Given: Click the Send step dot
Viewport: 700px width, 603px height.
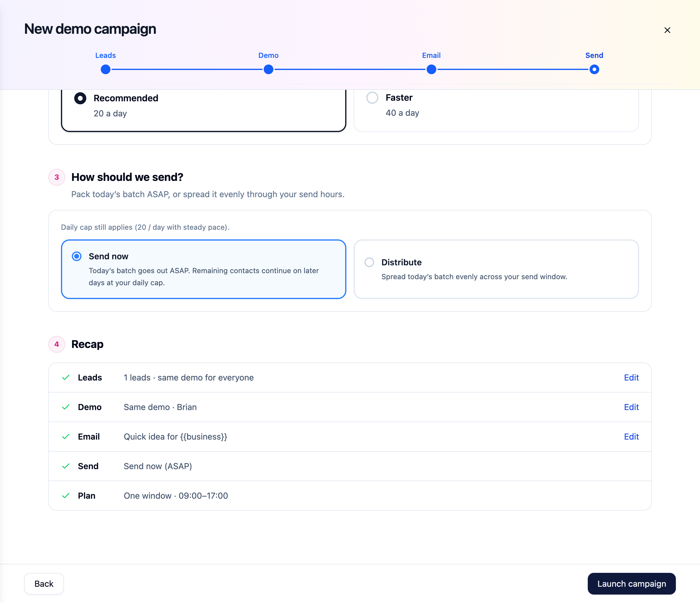Looking at the screenshot, I should (594, 70).
